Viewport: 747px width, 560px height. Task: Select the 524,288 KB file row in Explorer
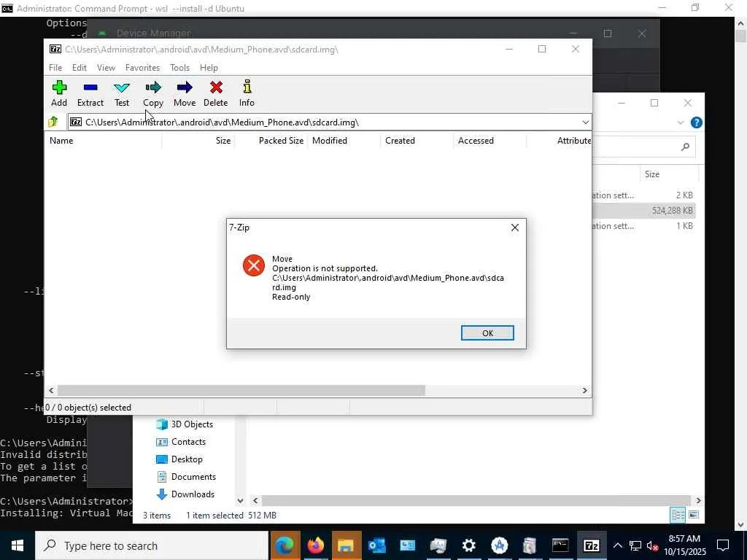coord(643,211)
